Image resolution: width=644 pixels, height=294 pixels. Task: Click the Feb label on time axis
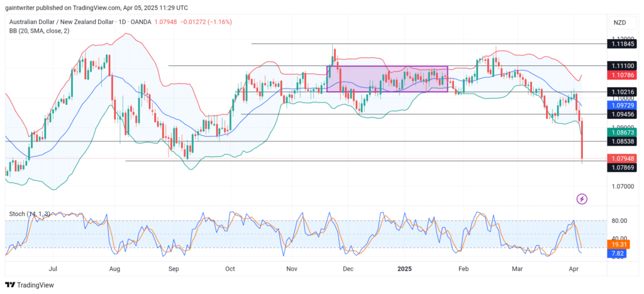click(x=464, y=269)
